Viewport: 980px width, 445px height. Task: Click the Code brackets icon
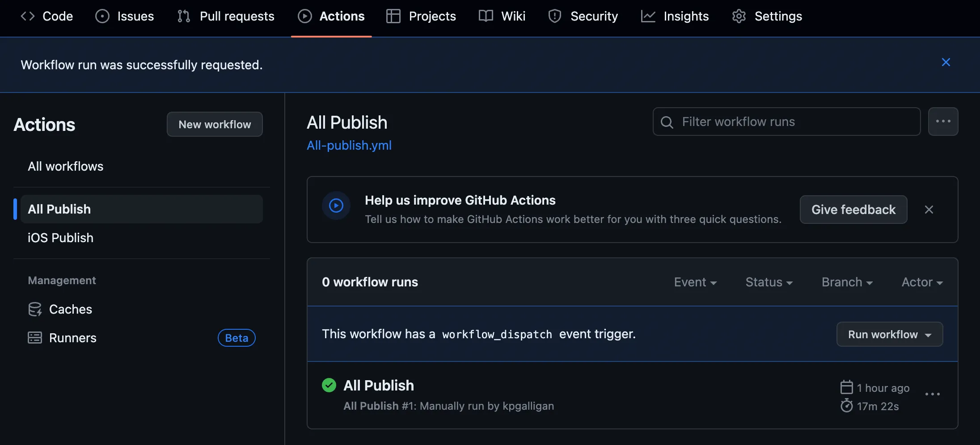tap(28, 16)
